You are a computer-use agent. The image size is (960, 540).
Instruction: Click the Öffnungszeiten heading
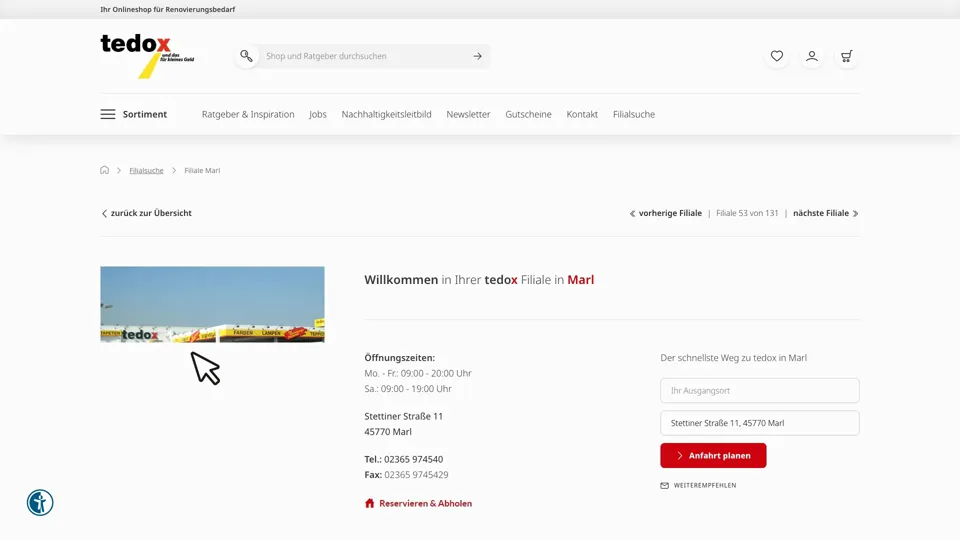pos(399,358)
